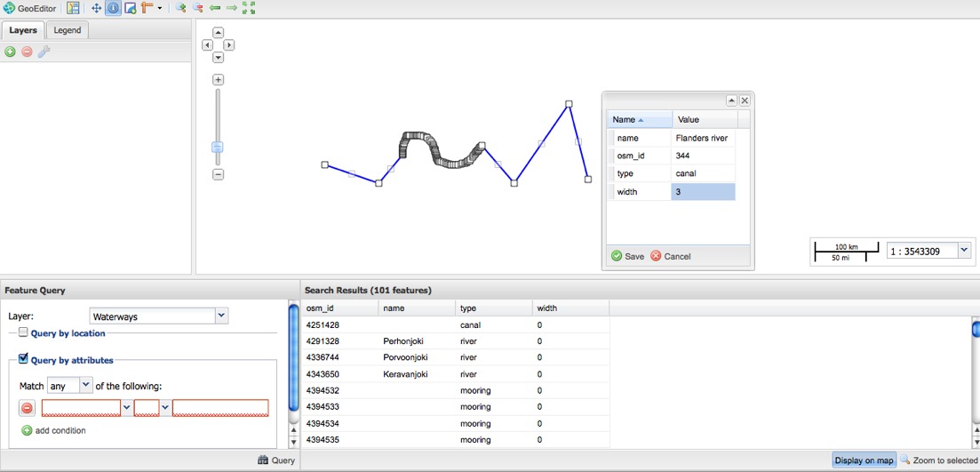980x472 pixels.
Task: Click the zoom out magnifier icon
Action: [x=197, y=8]
